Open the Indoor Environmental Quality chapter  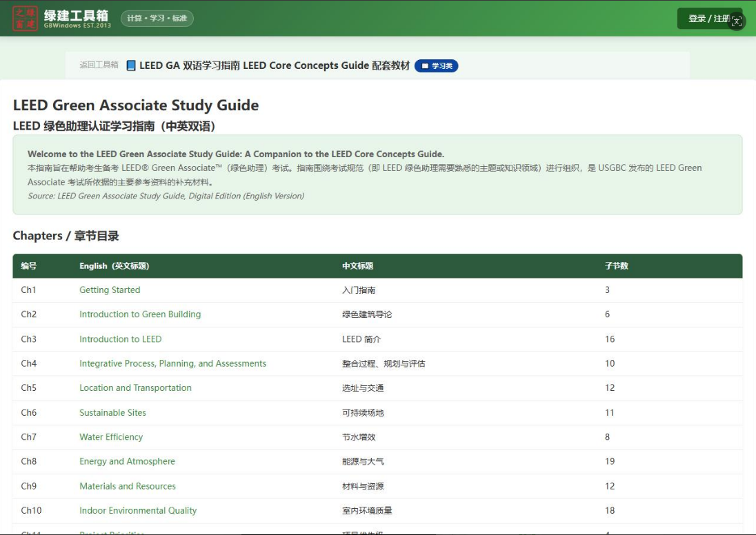click(x=138, y=511)
